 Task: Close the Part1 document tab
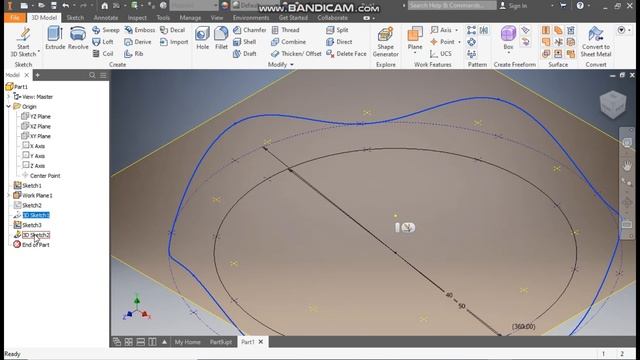[261, 342]
